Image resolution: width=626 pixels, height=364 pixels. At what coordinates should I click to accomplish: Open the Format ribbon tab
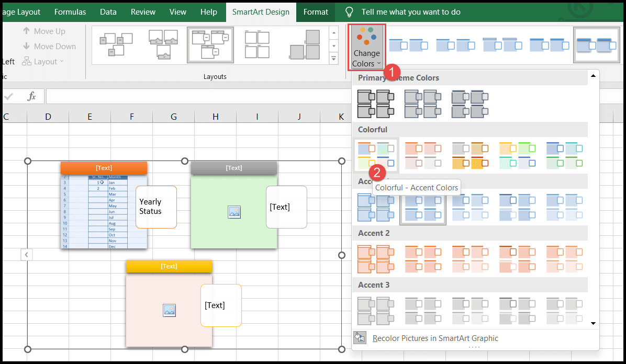pos(315,12)
